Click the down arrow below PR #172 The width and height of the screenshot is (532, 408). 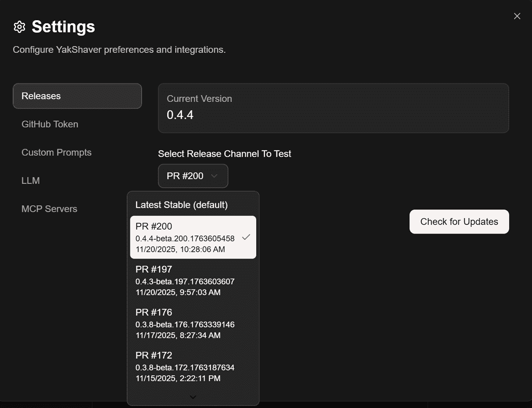193,397
